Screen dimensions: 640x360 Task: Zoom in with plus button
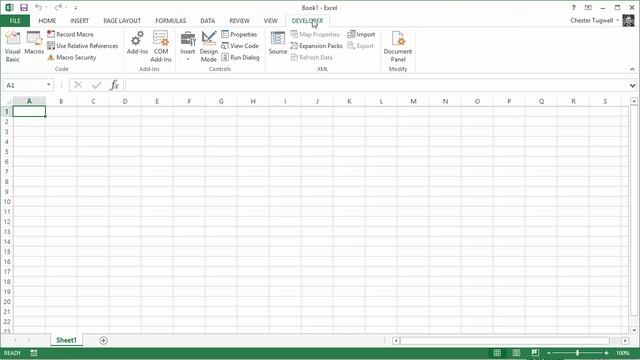coord(607,353)
